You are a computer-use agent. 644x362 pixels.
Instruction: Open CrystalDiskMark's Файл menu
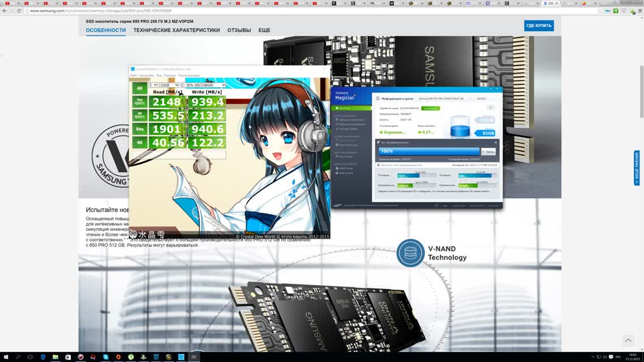click(134, 76)
